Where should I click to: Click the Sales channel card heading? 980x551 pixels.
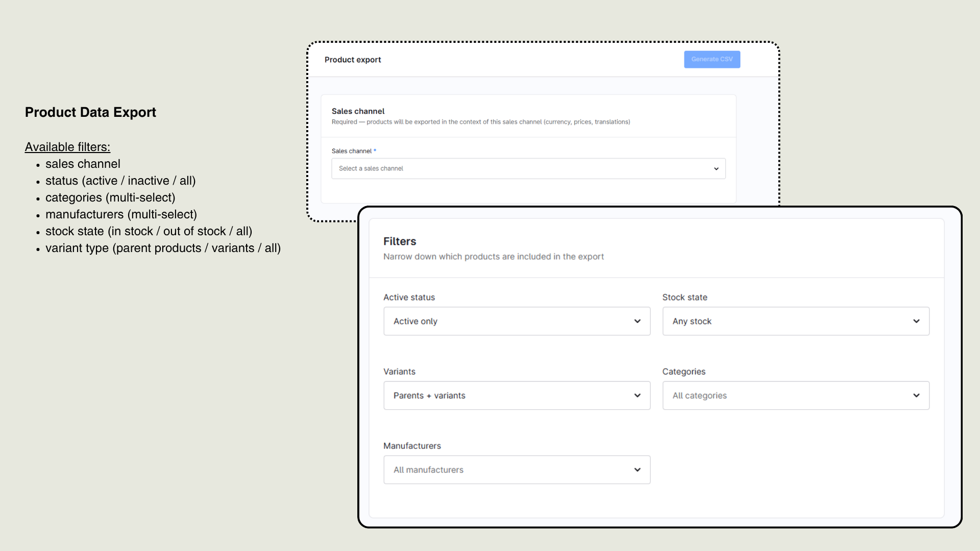coord(358,111)
